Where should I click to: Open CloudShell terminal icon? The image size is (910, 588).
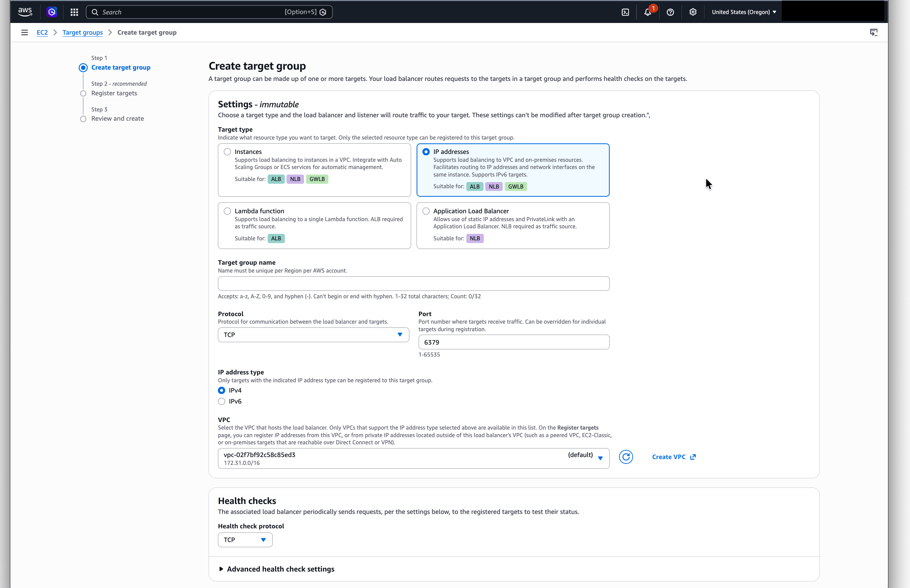pos(626,12)
